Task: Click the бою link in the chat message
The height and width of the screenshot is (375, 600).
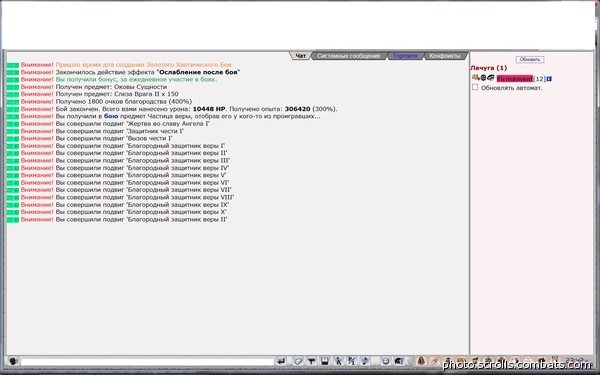Action: 111,116
